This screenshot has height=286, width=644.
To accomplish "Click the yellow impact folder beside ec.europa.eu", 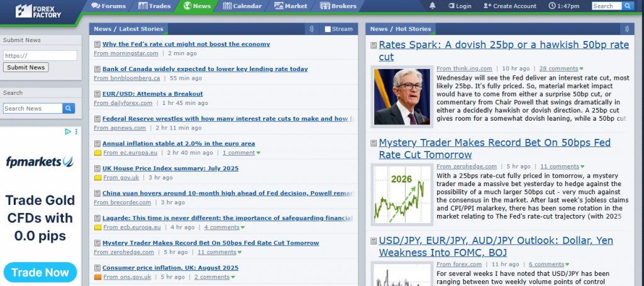I will click(x=97, y=153).
